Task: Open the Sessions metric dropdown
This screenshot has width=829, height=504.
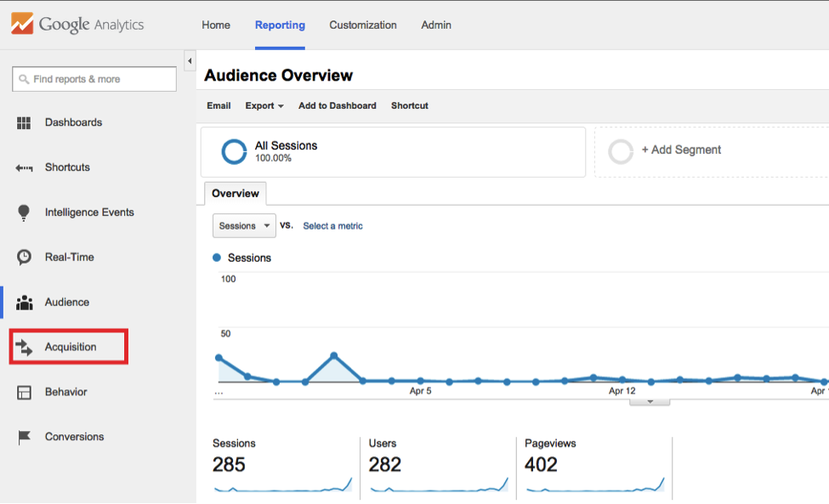Action: [x=243, y=225]
